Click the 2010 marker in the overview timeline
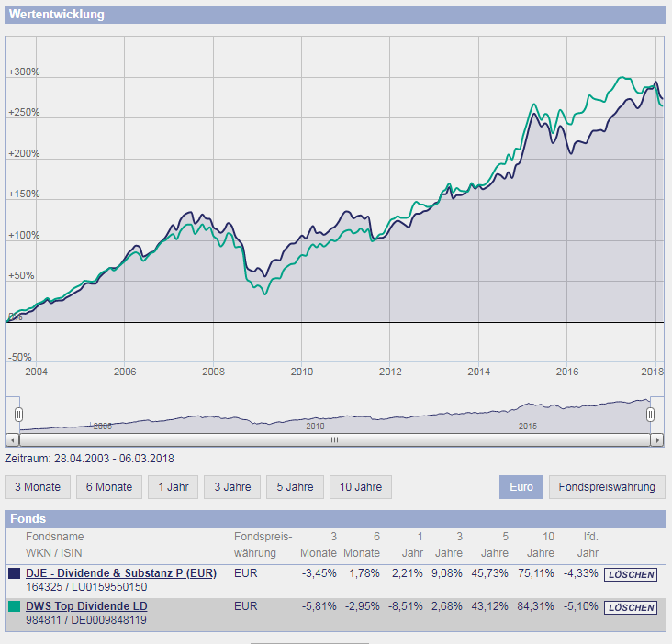 [315, 426]
